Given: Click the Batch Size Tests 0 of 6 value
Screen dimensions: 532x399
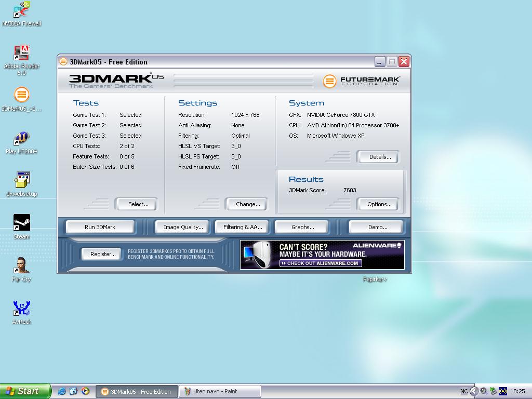Looking at the screenshot, I should click(127, 167).
